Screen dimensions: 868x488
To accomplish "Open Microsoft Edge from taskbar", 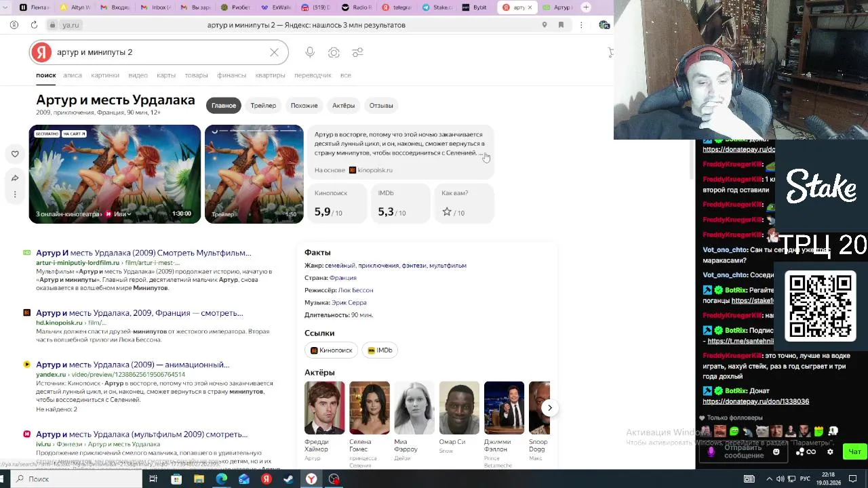I will 221,479.
